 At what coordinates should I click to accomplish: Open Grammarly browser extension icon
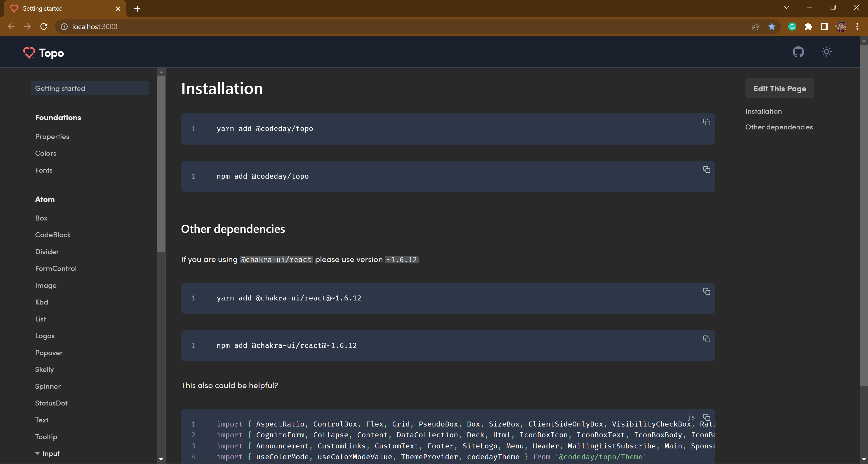(792, 27)
